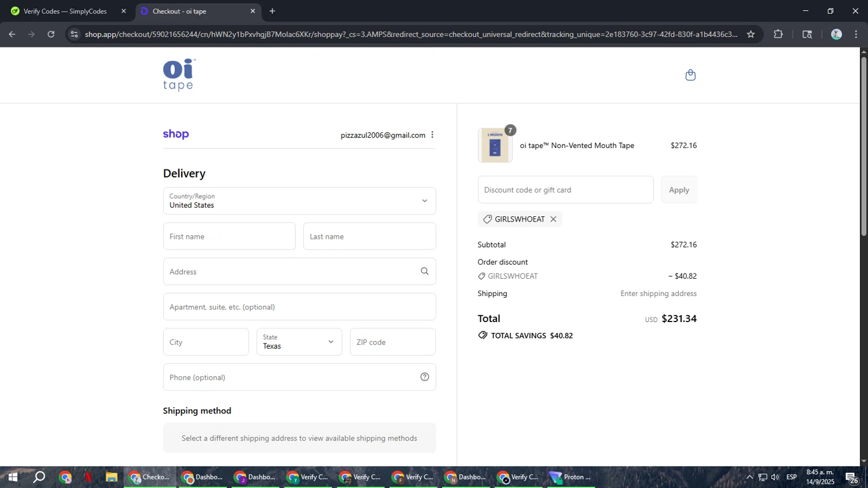Viewport: 868px width, 488px height.
Task: Open the Chrome three-dot menu
Action: point(856,34)
